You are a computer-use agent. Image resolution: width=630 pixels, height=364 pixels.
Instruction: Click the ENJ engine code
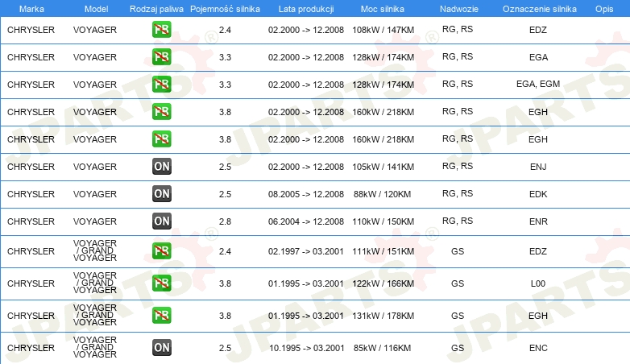[x=538, y=167]
